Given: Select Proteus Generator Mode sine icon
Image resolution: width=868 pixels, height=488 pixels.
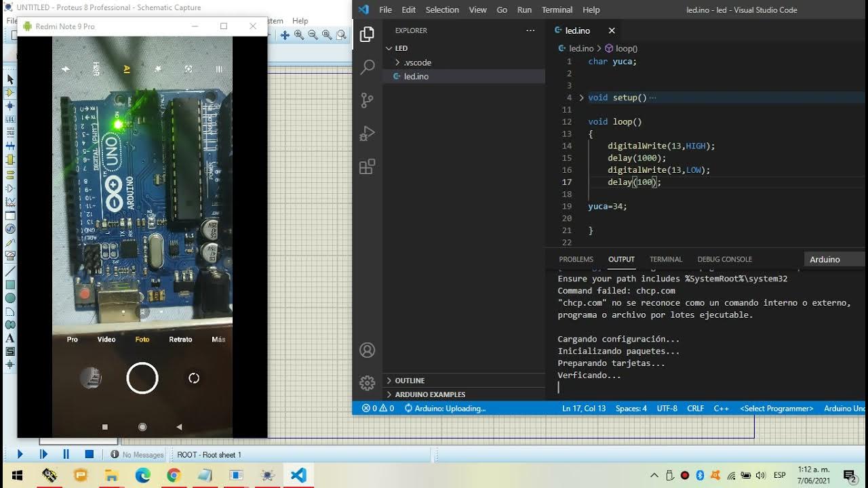Looking at the screenshot, I should point(10,228).
